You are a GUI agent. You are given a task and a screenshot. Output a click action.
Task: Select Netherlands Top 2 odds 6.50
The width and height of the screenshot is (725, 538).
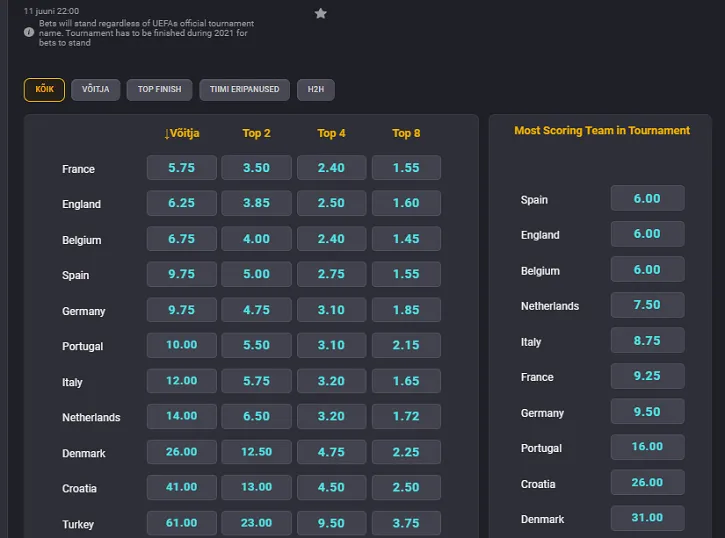(256, 416)
